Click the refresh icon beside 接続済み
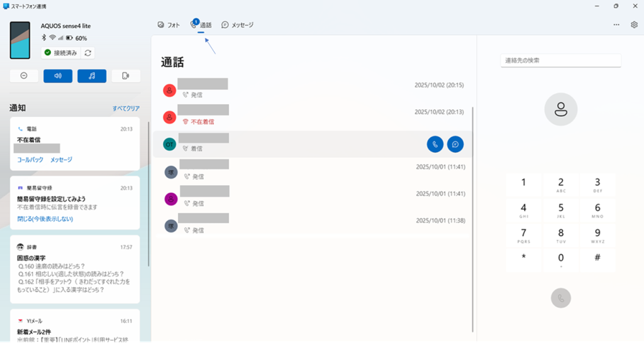 87,53
